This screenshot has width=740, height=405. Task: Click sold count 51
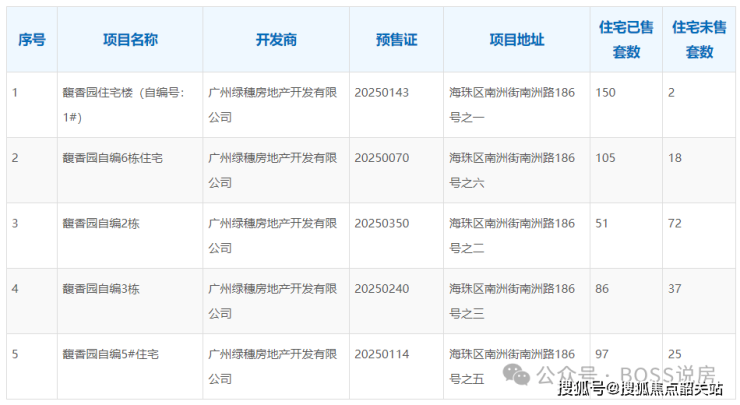tap(602, 223)
